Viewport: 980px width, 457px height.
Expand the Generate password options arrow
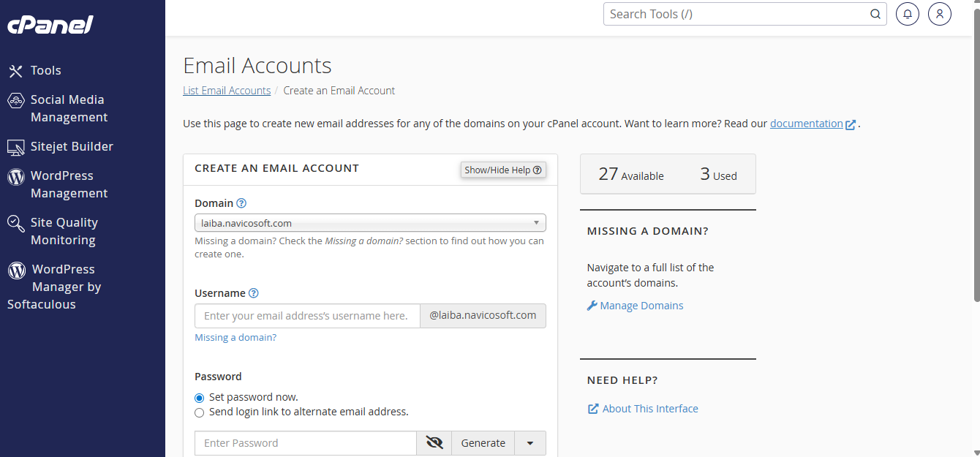[x=530, y=443]
